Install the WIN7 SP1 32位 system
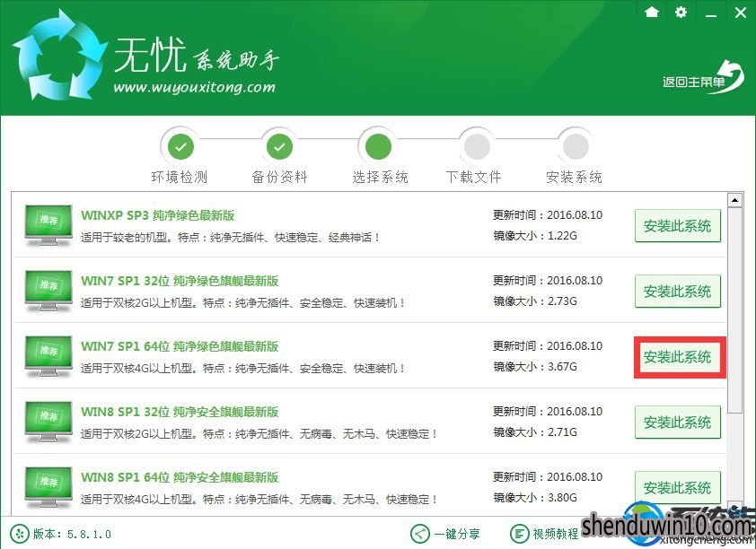756x549 pixels. [677, 292]
